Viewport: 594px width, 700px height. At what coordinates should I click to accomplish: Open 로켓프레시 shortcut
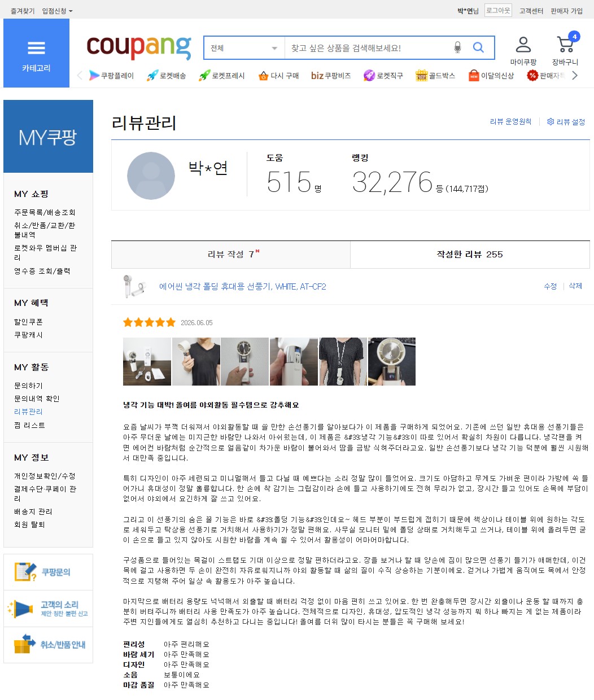tap(221, 76)
